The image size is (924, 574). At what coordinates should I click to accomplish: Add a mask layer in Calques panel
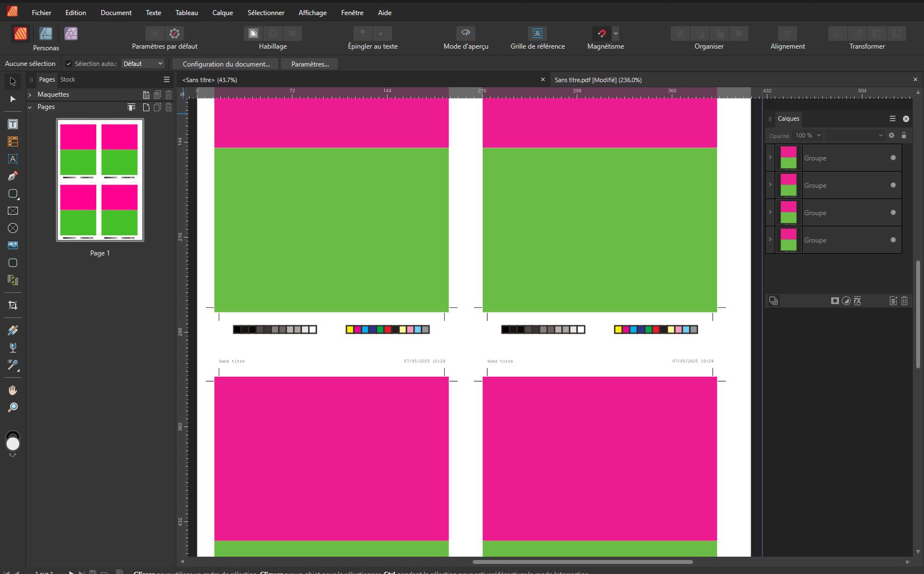click(x=835, y=301)
